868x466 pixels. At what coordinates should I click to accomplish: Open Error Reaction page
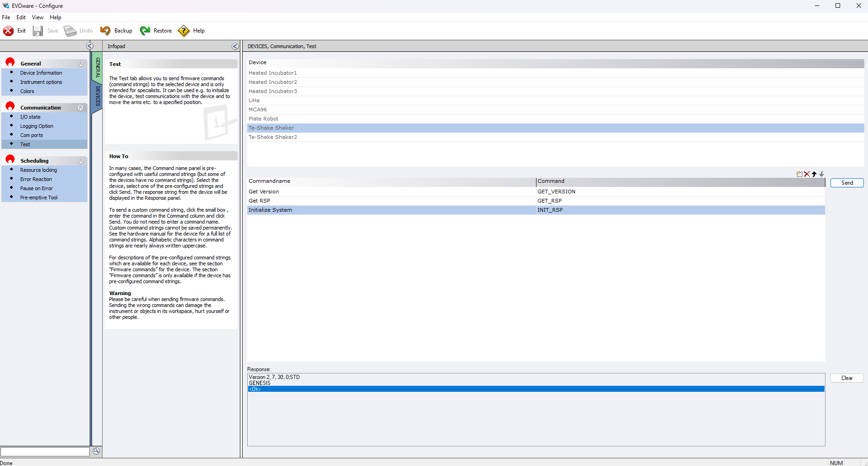point(36,179)
